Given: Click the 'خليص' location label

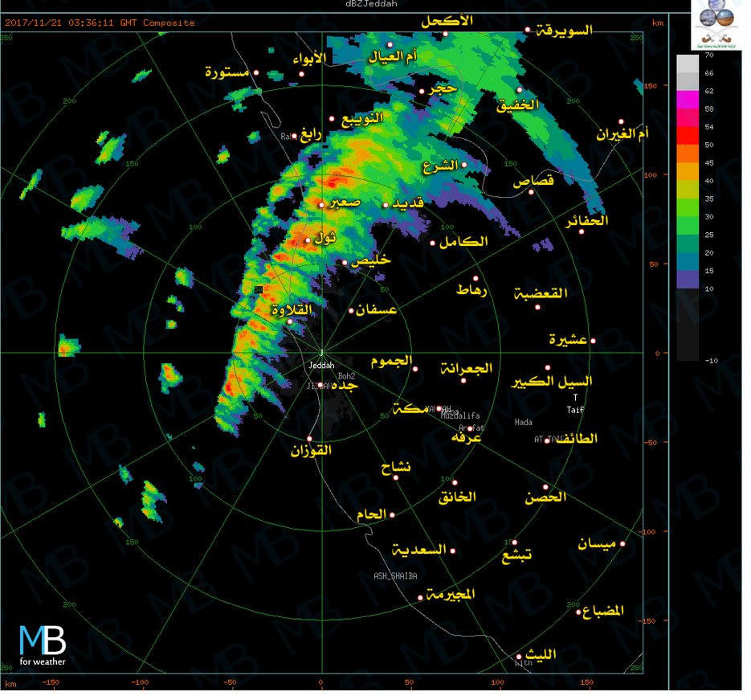Looking at the screenshot, I should tap(371, 260).
